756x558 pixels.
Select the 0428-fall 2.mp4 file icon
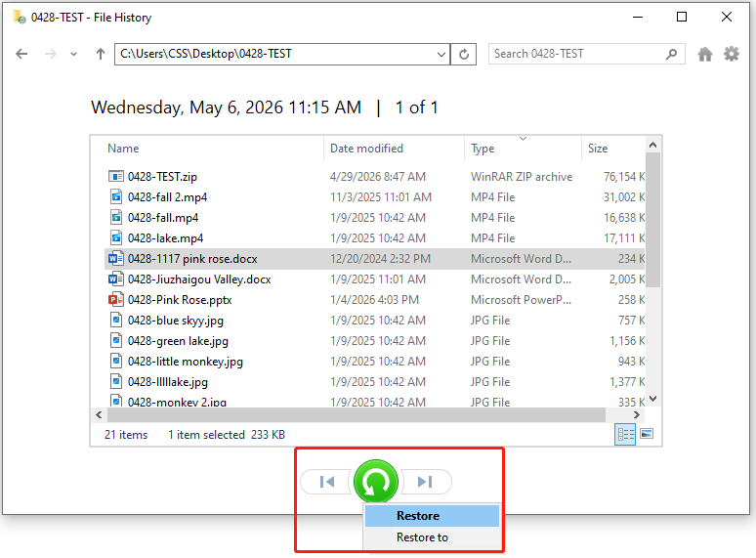tap(115, 196)
